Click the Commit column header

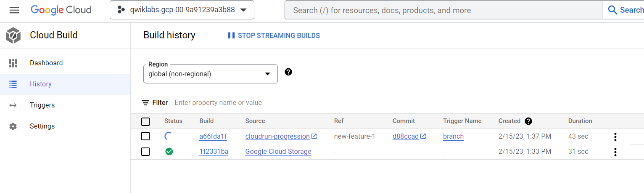(x=404, y=121)
